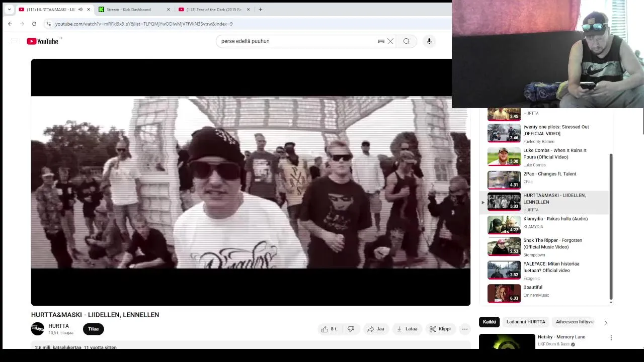Open the tab search dropdown arrow

(x=9, y=10)
